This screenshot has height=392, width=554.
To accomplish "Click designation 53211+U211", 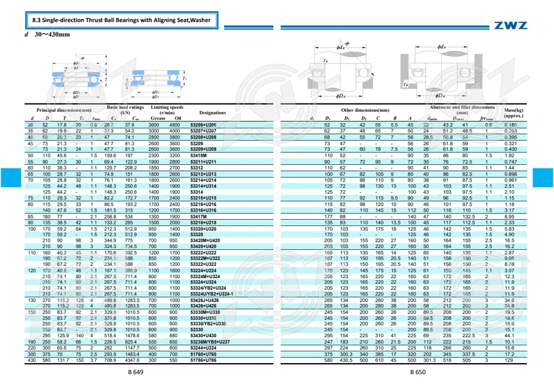I will pyautogui.click(x=203, y=162).
